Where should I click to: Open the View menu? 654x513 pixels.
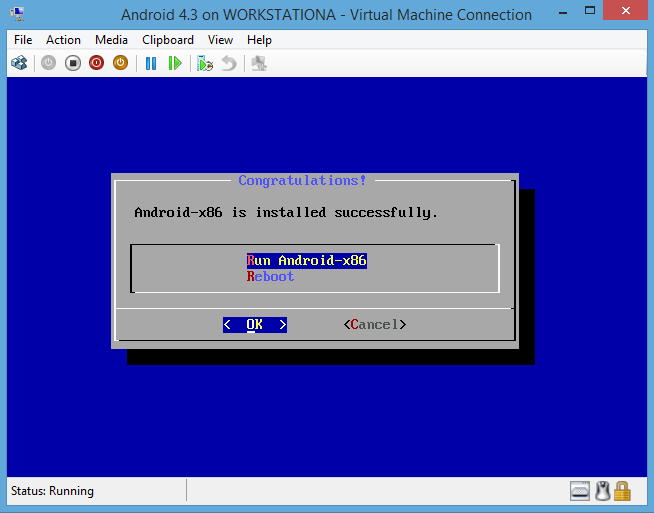pyautogui.click(x=220, y=40)
